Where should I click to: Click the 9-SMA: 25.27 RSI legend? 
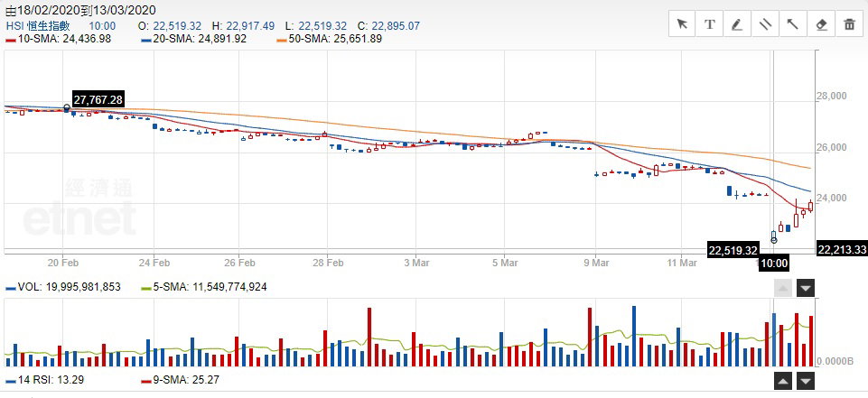pyautogui.click(x=182, y=380)
